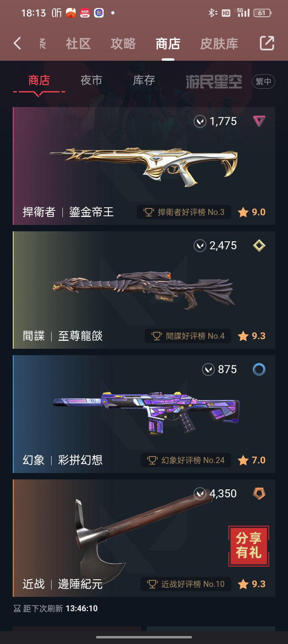This screenshot has width=288, height=644.
Task: Select the 夜市 sub-tab
Action: coord(91,80)
